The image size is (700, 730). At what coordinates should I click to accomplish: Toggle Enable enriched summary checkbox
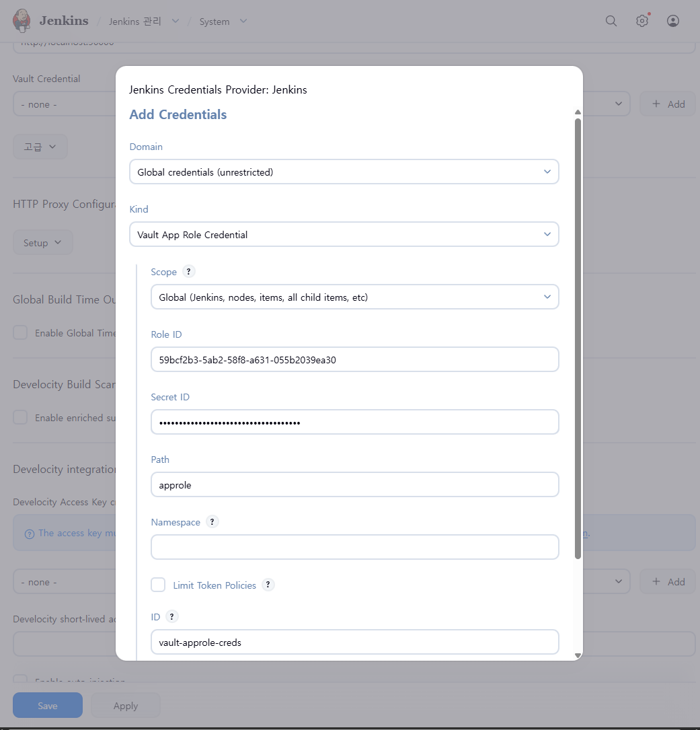tap(20, 417)
